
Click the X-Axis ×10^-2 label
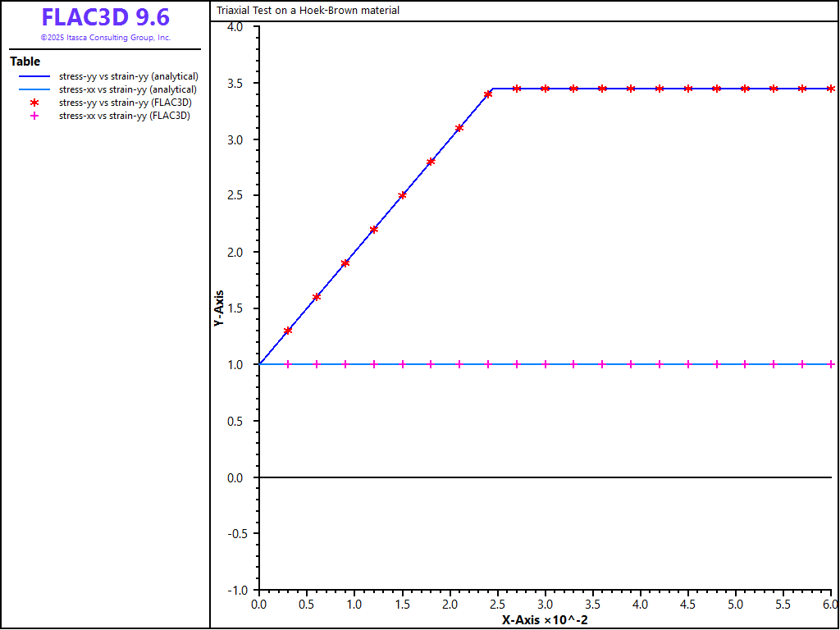545,620
